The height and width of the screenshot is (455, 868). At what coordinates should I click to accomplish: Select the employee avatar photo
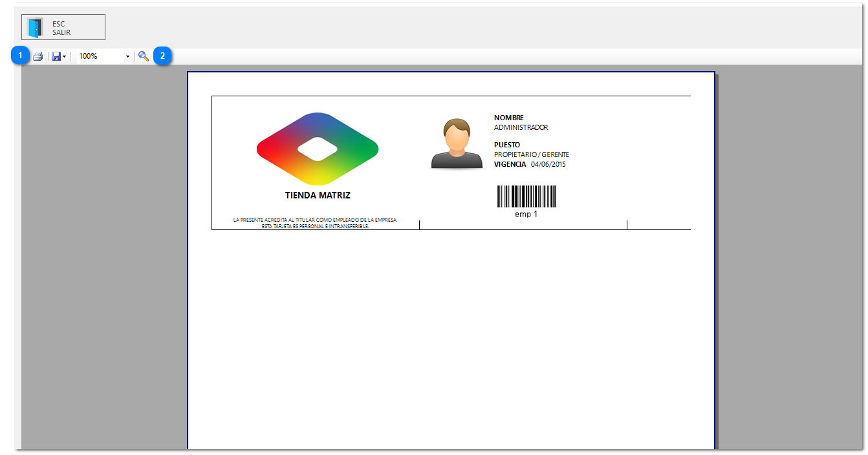coord(457,144)
